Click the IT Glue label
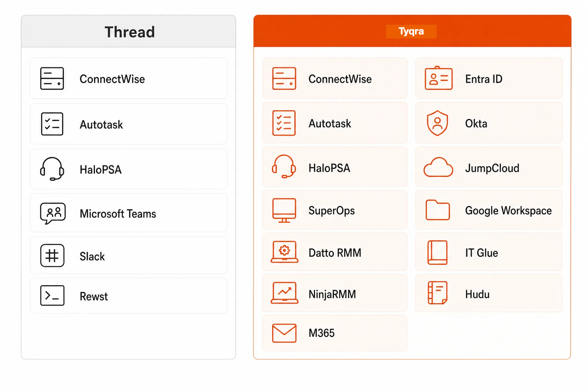 pos(482,253)
